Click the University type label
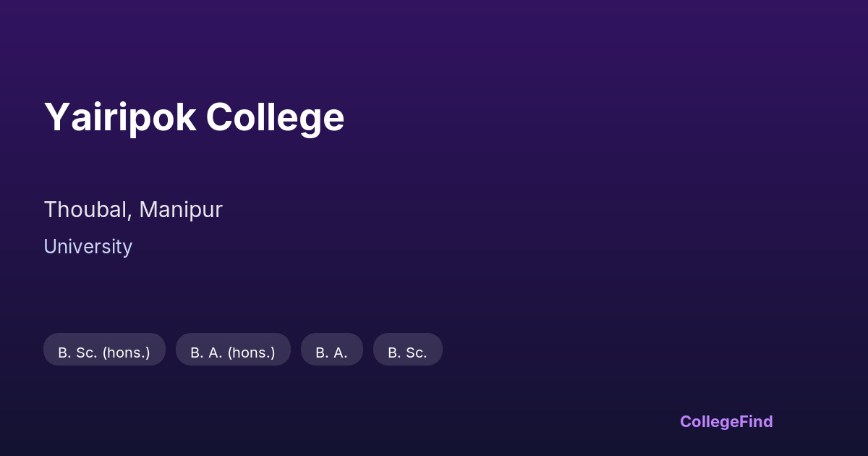This screenshot has width=868, height=456. point(88,247)
